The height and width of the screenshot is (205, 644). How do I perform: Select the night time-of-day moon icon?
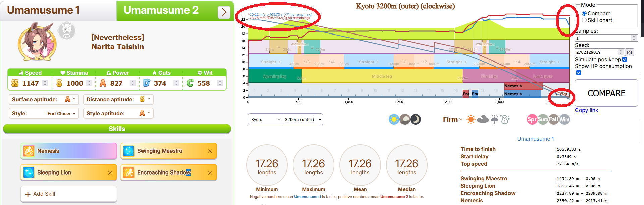click(x=416, y=119)
